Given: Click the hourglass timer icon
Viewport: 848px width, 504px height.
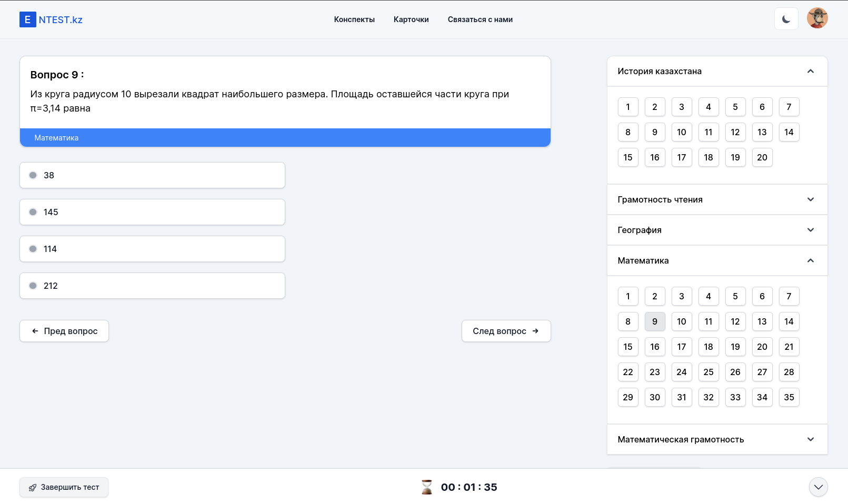Looking at the screenshot, I should (x=427, y=487).
